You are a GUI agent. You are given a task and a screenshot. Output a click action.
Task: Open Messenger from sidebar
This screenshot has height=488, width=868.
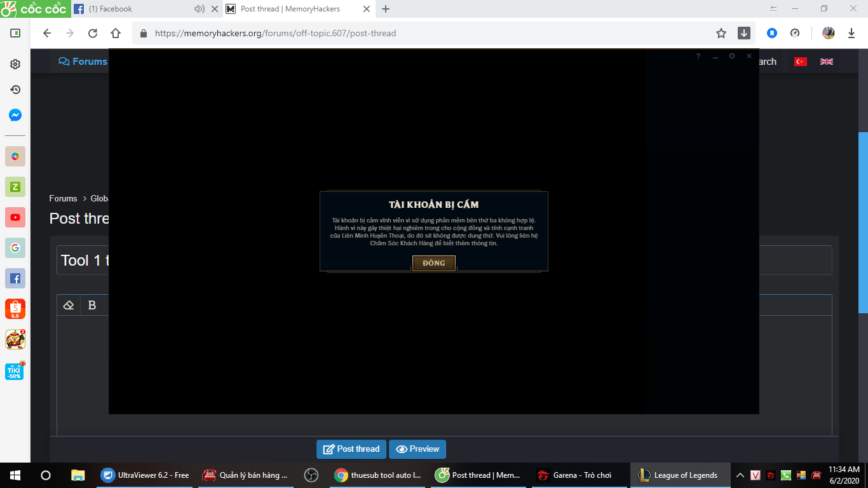[15, 115]
